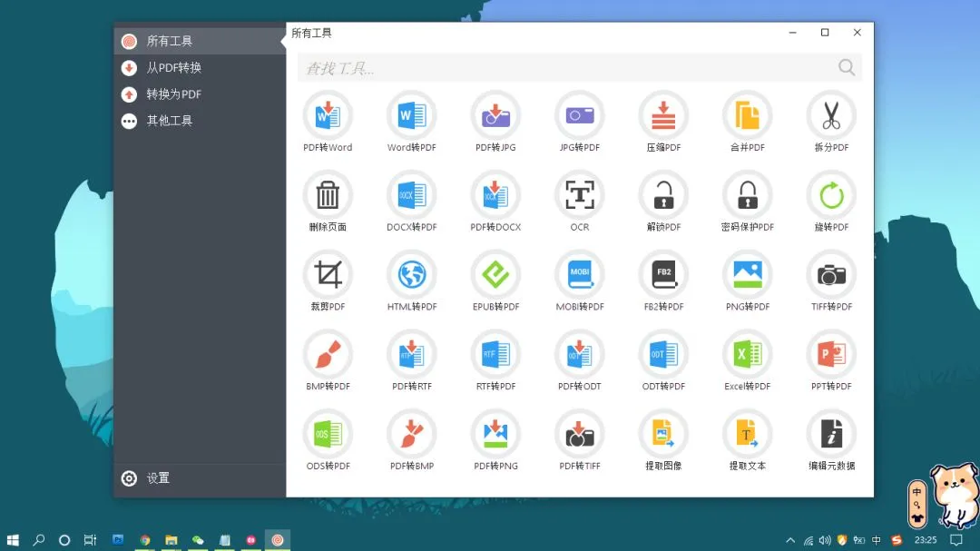980x551 pixels.
Task: Choose the 旋转PDF rotate tool
Action: coord(831,202)
